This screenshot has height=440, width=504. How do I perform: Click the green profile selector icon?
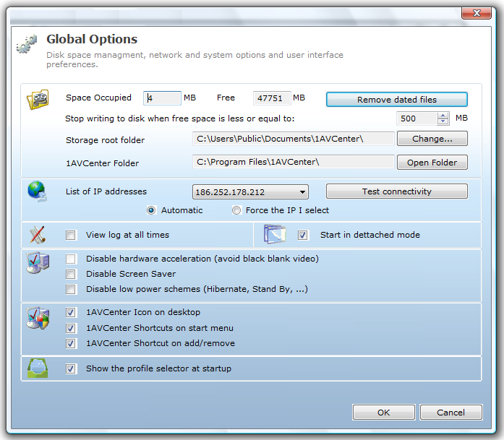pyautogui.click(x=37, y=368)
